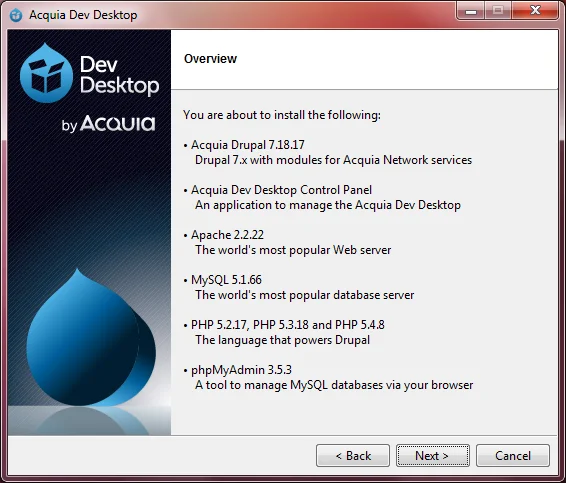Click "You are about to install" text
566x483 pixels.
[282, 115]
